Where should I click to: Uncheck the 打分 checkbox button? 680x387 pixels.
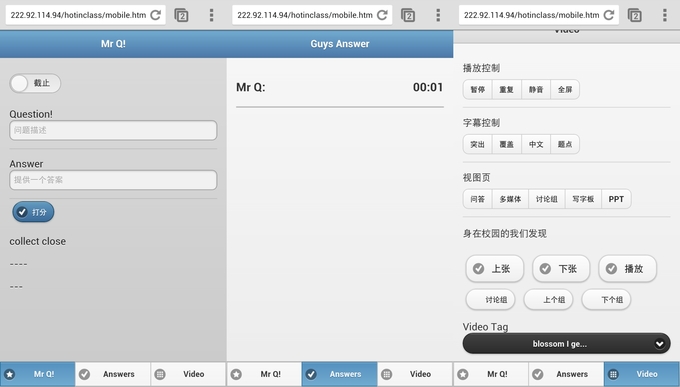(x=33, y=212)
